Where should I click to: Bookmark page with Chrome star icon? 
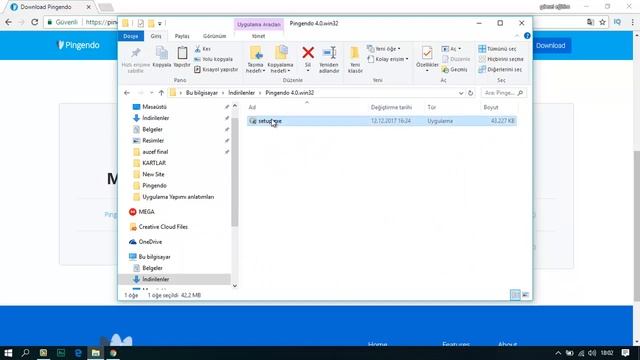pyautogui.click(x=602, y=22)
